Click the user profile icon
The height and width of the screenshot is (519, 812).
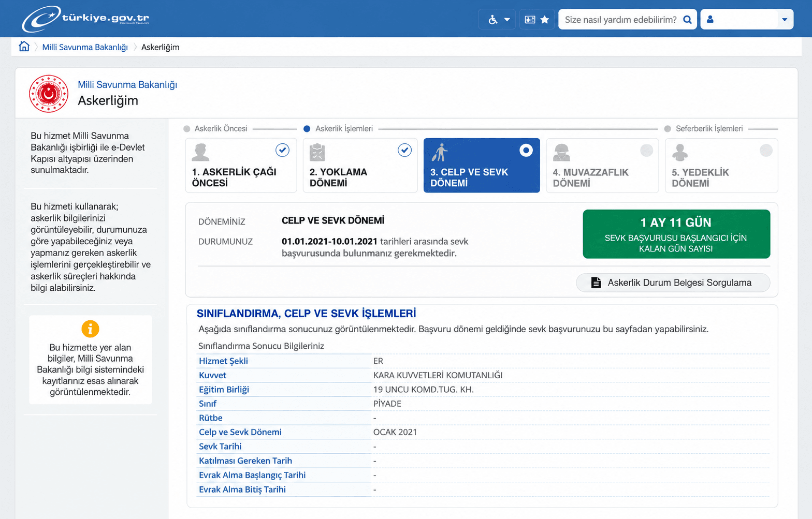click(x=710, y=19)
